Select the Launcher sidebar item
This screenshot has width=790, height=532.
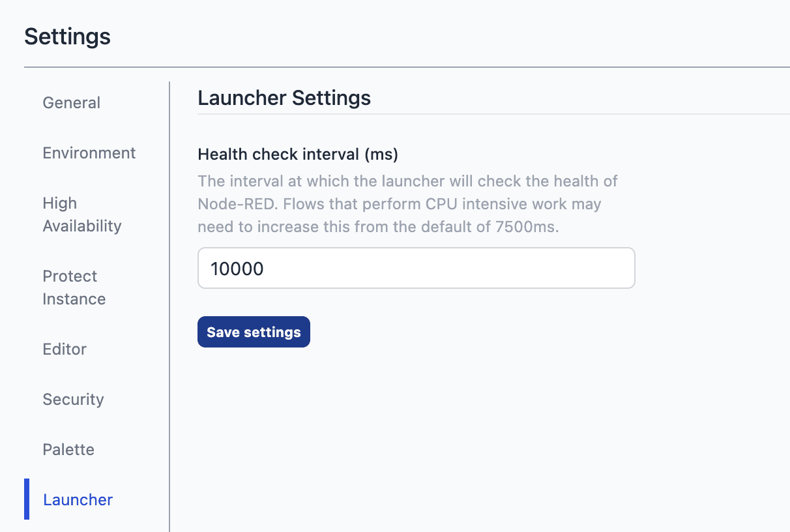click(x=78, y=499)
